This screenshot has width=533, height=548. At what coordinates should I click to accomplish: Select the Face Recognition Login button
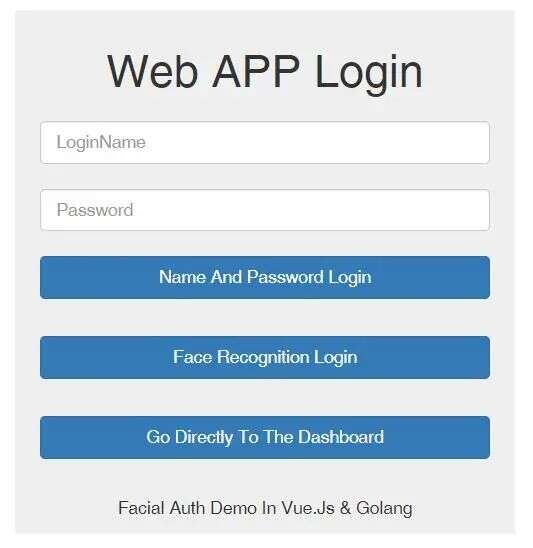(x=265, y=358)
